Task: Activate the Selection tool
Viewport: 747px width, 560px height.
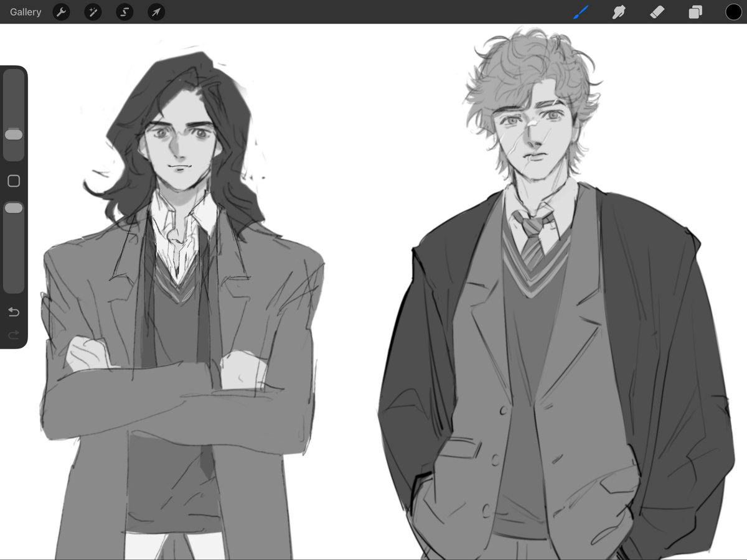Action: point(125,12)
